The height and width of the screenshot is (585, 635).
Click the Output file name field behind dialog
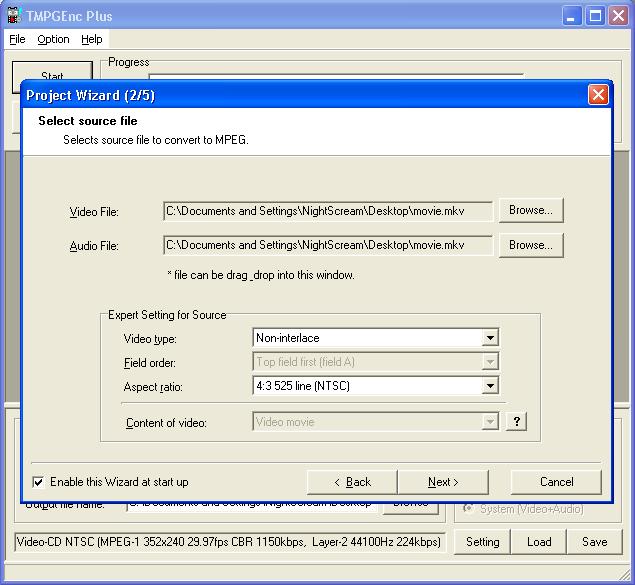coord(251,507)
